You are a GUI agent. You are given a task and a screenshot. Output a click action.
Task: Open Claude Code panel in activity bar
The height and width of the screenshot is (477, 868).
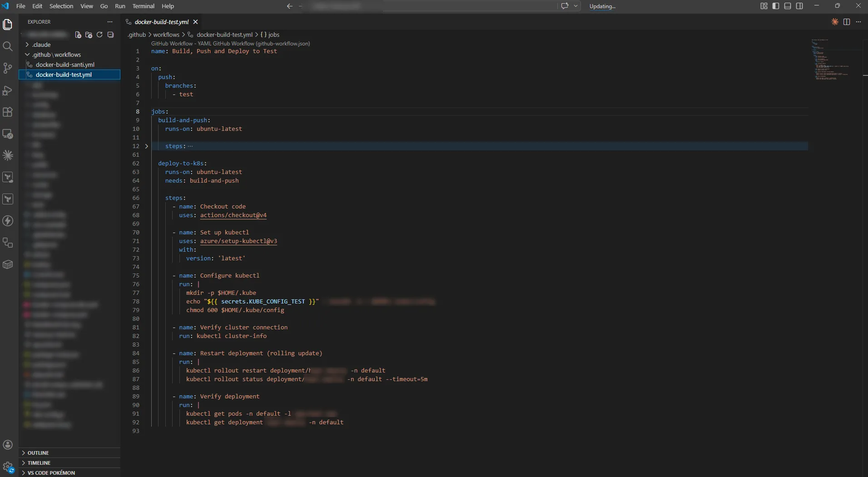(x=8, y=155)
